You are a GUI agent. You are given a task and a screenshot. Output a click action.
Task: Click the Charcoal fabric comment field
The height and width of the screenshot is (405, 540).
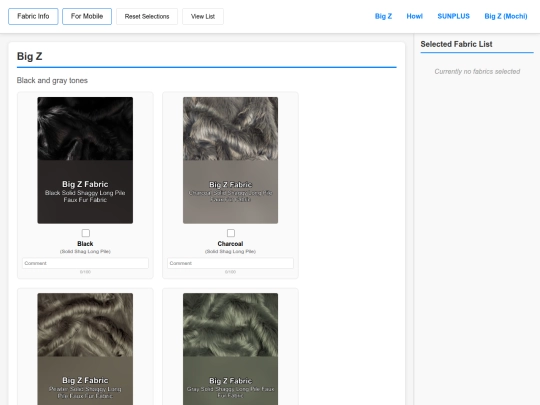click(x=230, y=263)
